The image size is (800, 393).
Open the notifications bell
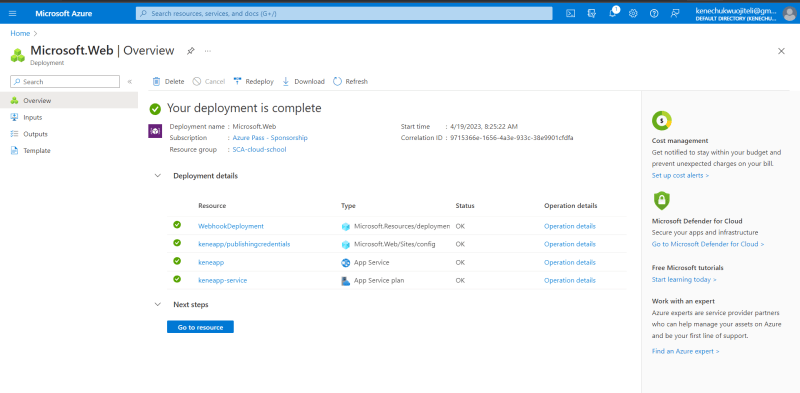point(613,13)
